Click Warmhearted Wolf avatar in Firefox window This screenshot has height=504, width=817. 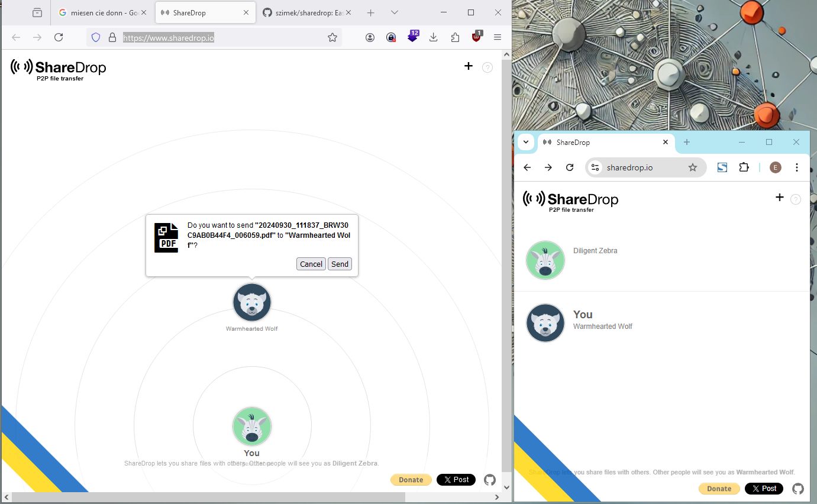point(252,302)
